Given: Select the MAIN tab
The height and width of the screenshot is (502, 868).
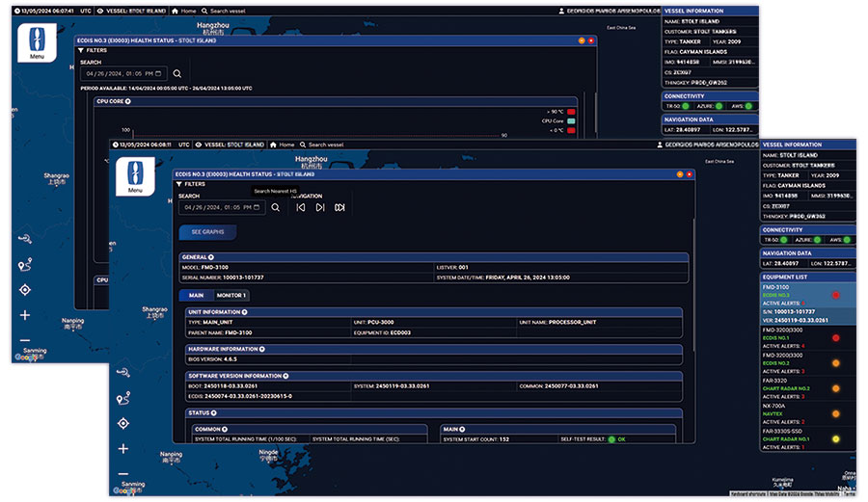Looking at the screenshot, I should (x=196, y=295).
